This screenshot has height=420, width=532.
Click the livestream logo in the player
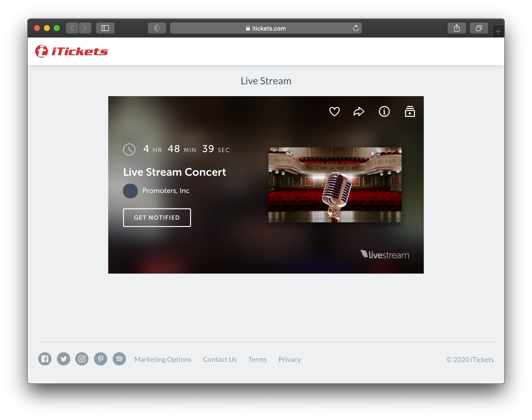click(x=384, y=255)
